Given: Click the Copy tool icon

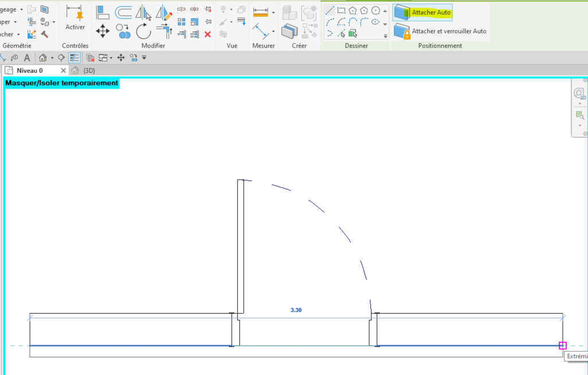Looking at the screenshot, I should coord(123,30).
